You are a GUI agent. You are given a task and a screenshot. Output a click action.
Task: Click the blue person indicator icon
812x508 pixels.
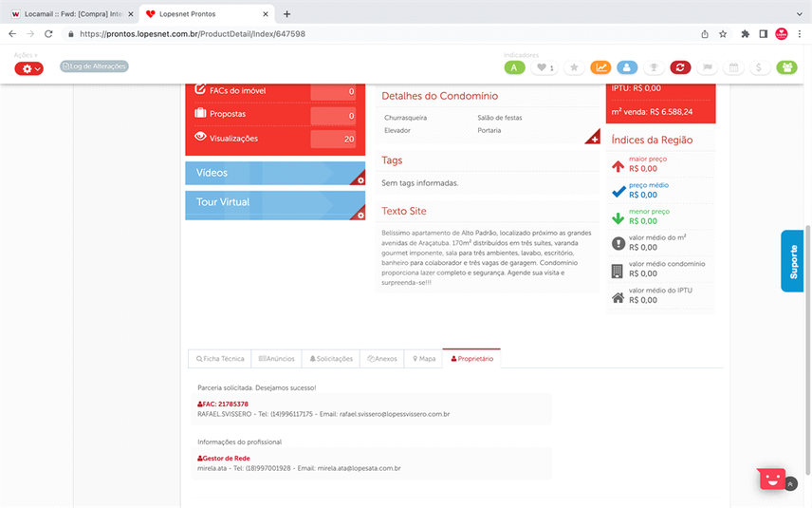click(627, 67)
